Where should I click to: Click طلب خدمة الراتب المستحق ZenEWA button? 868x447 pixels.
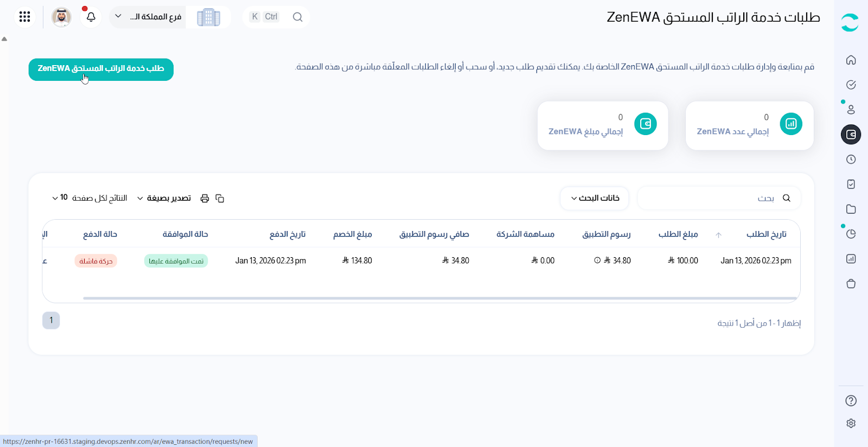click(101, 69)
